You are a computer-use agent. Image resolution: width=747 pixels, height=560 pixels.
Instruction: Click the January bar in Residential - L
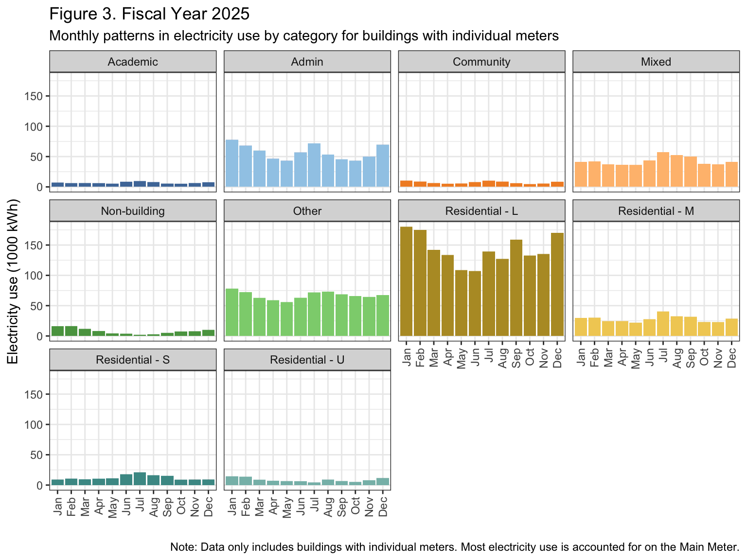point(406,281)
